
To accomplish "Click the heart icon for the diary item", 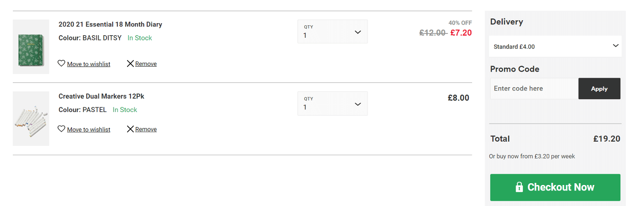I will (x=61, y=63).
